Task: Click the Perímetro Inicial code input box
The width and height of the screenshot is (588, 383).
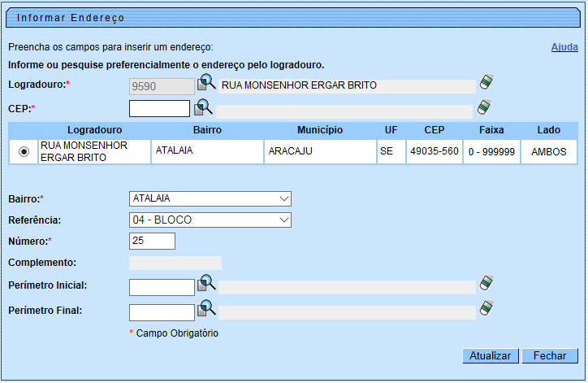Action: click(162, 287)
